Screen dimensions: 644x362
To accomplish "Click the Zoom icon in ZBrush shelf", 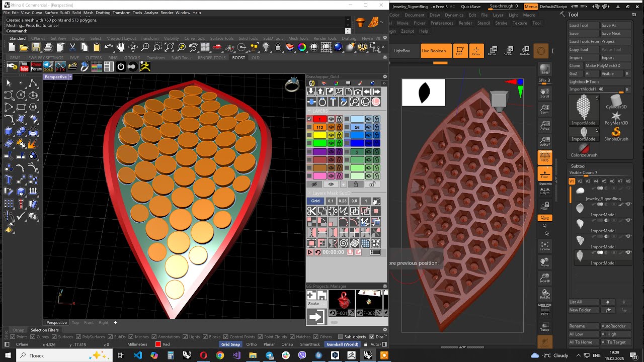I will point(544,109).
